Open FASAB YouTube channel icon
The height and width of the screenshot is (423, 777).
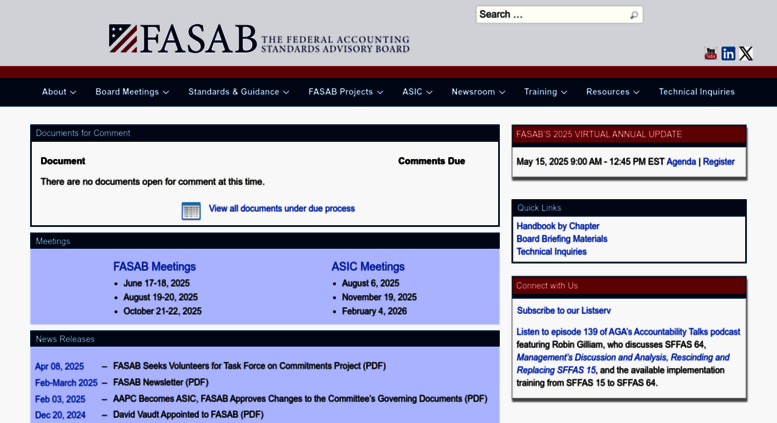coord(711,53)
